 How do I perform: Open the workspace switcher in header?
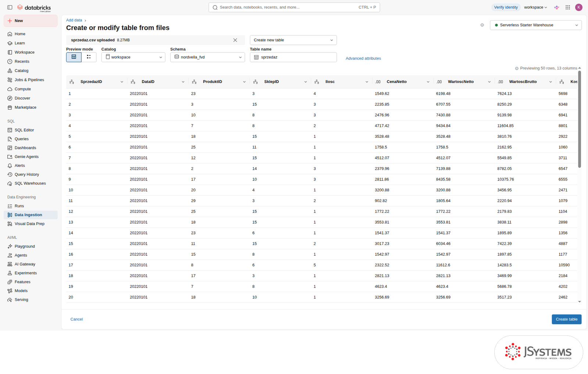[535, 7]
